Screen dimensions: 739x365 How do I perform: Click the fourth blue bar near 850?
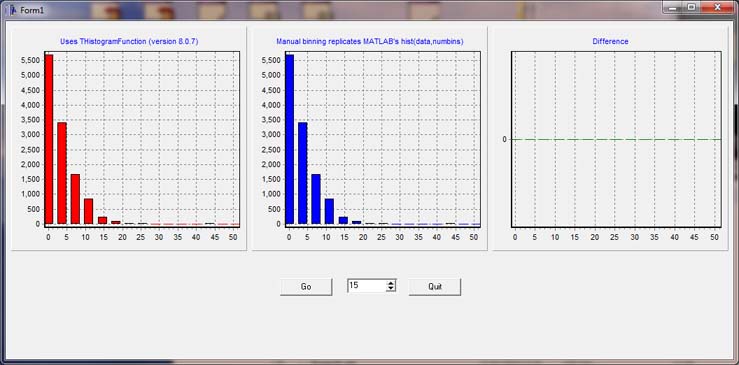click(x=329, y=211)
